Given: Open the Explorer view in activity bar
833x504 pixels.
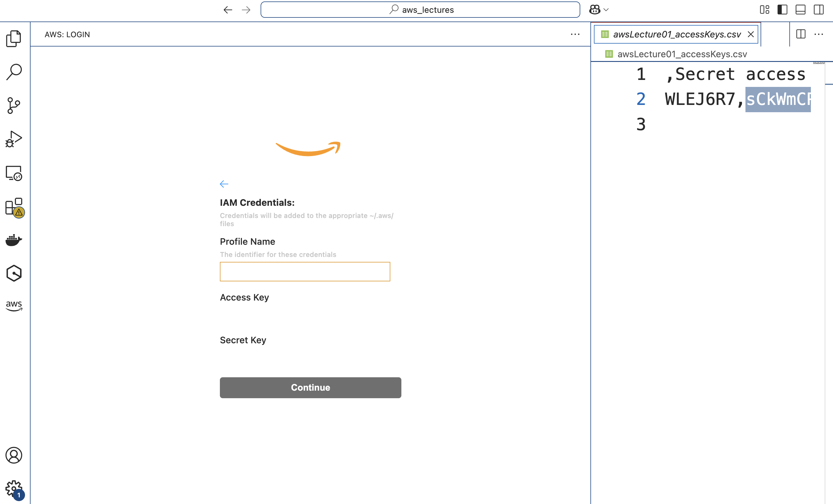Looking at the screenshot, I should click(x=14, y=38).
